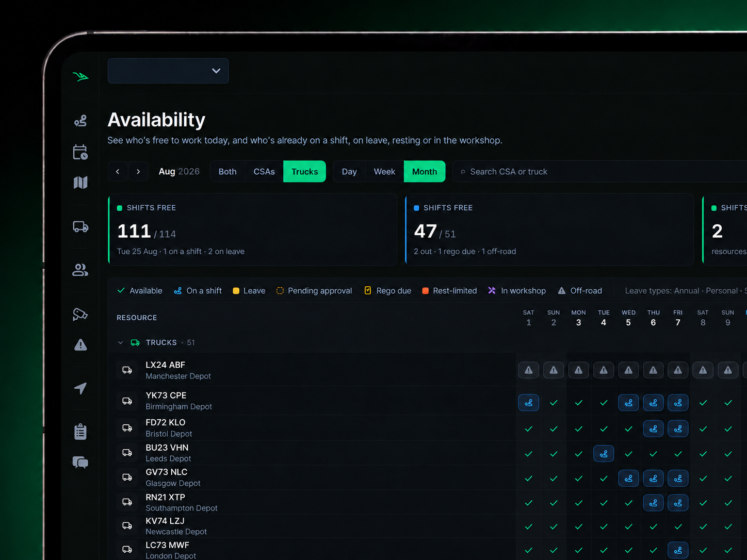Click GV73 NLC on-shift cell for Wed 5

click(x=628, y=479)
